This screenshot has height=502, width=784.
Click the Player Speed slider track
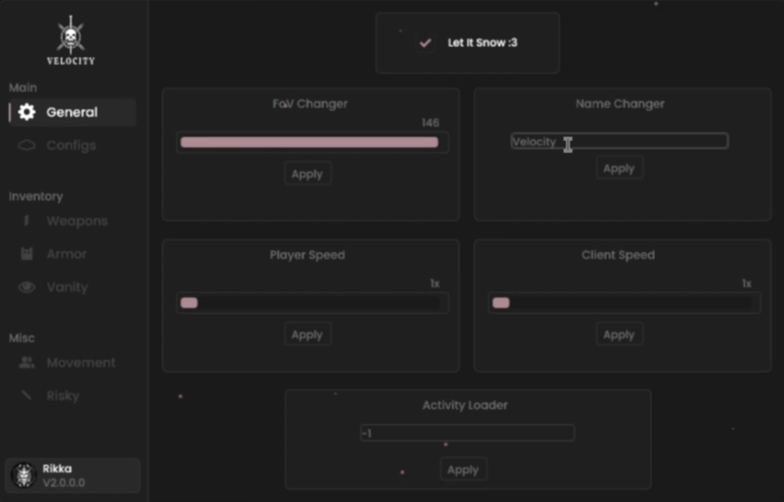[312, 303]
